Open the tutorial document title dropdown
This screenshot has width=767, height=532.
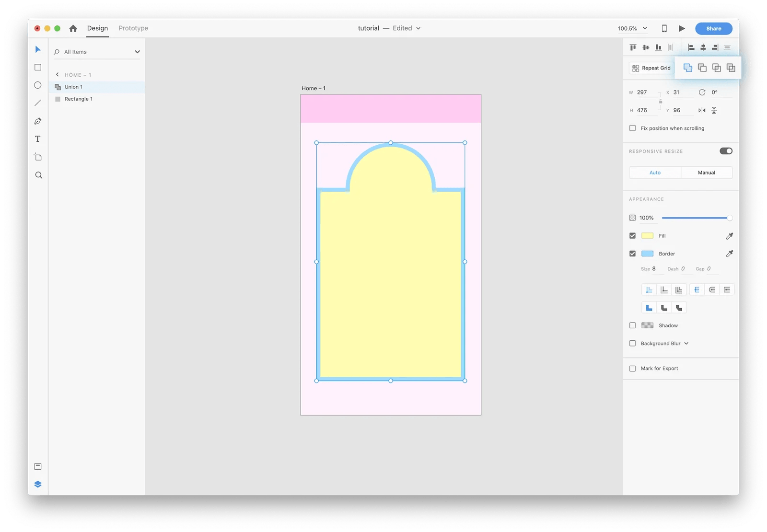(418, 28)
